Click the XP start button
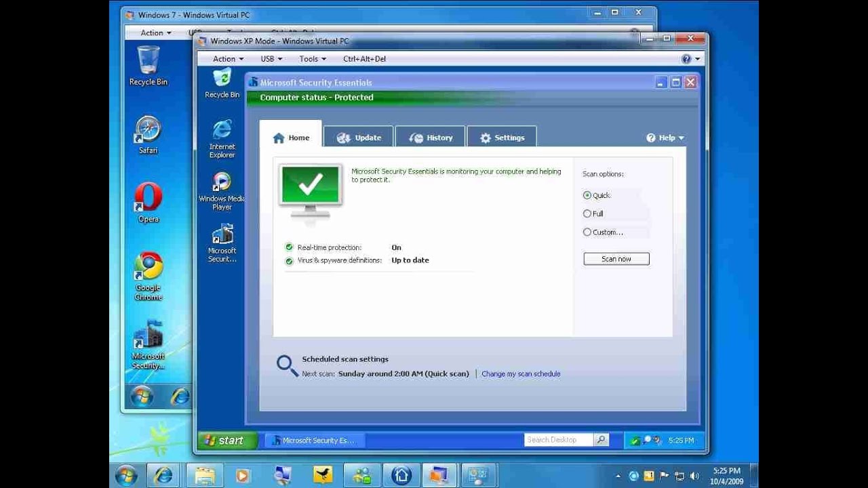This screenshot has height=488, width=868. click(x=228, y=441)
